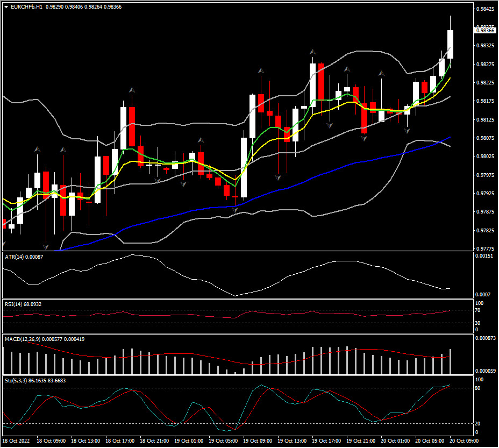Click the 18 Oct 2022 date on the time axis

tap(17, 441)
